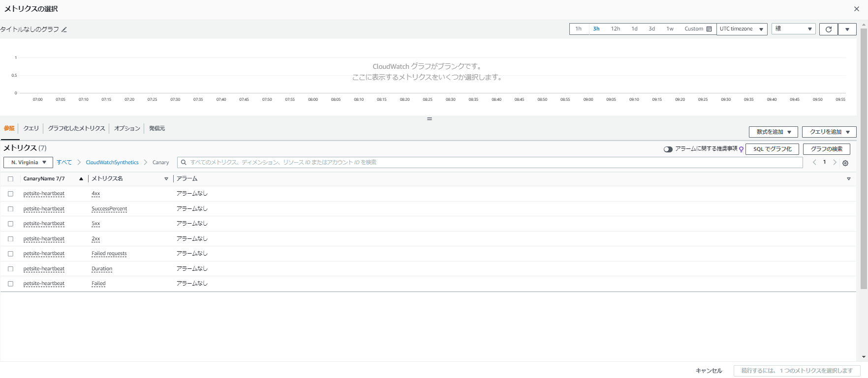Image resolution: width=868 pixels, height=378 pixels.
Task: Open すべて breadcrumb link
Action: tap(64, 162)
